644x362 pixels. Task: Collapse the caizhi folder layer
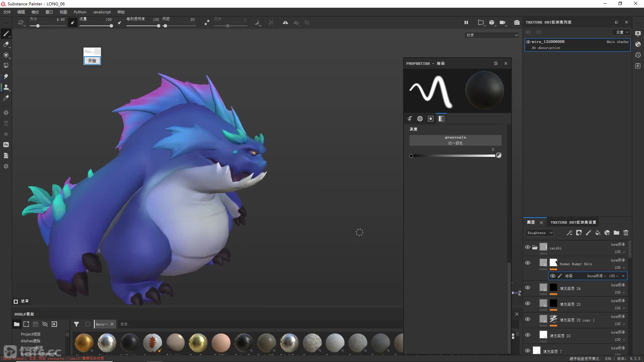click(535, 247)
